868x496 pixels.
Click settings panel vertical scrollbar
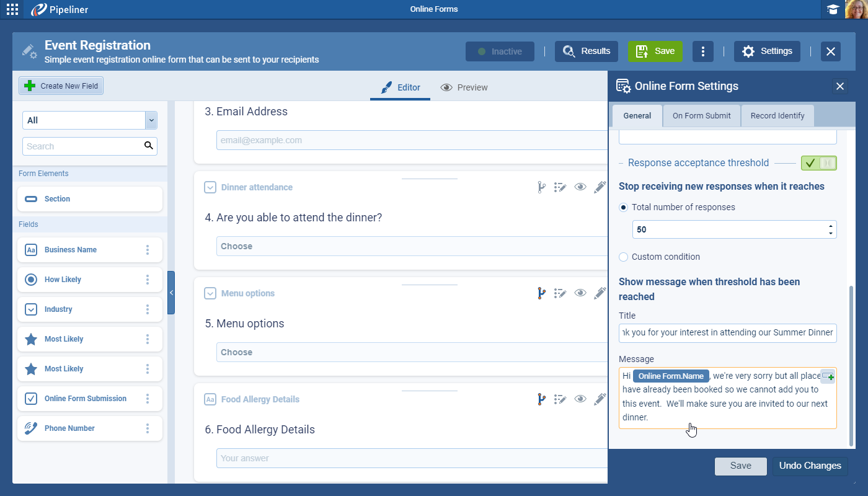point(851,366)
